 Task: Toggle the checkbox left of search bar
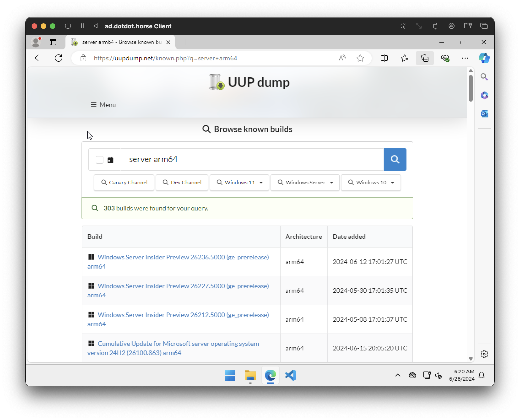point(100,159)
